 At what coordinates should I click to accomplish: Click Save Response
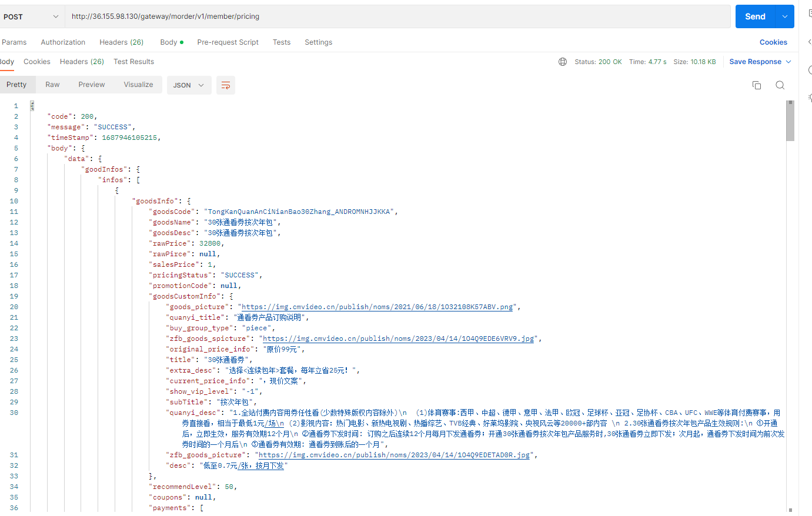pyautogui.click(x=755, y=62)
